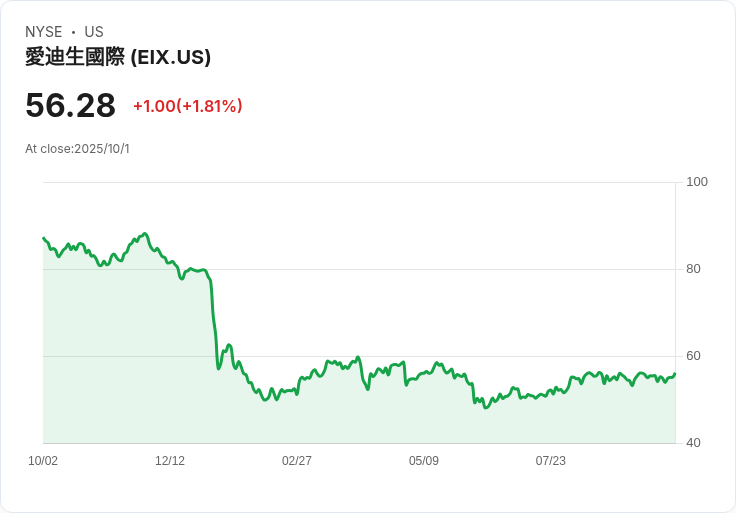This screenshot has height=513, width=736.
Task: Click the steep drop in the price line
Action: point(214,320)
